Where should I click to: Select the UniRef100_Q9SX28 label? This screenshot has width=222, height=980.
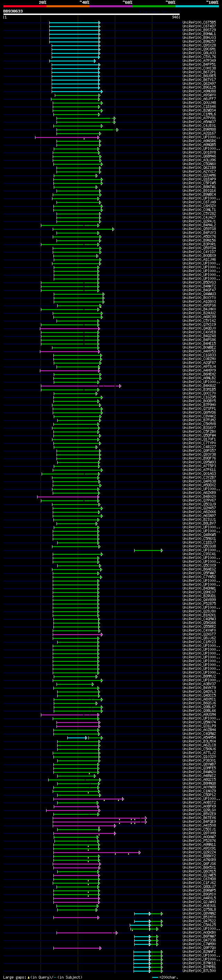(x=199, y=45)
